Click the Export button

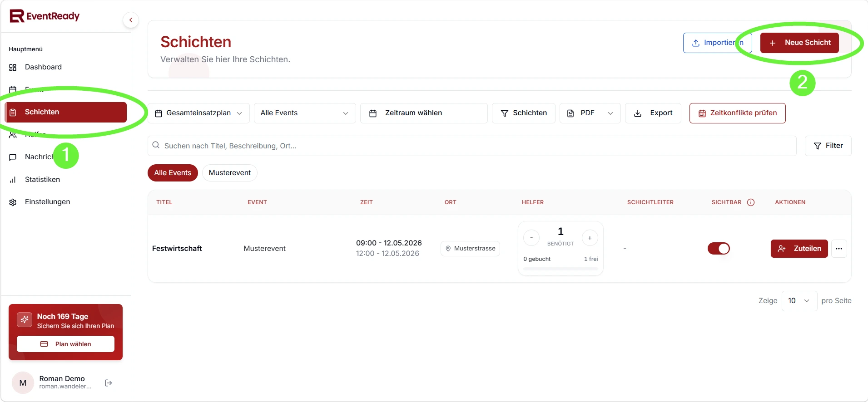pos(653,113)
